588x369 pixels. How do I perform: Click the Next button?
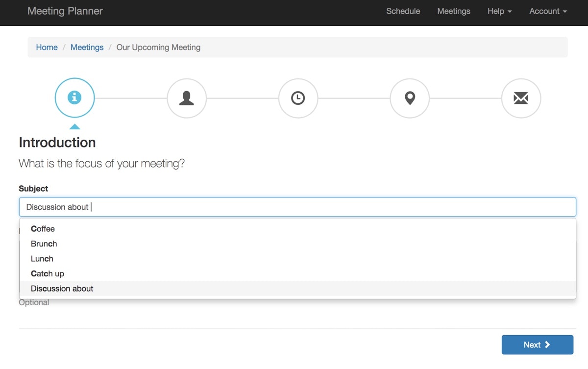(537, 344)
